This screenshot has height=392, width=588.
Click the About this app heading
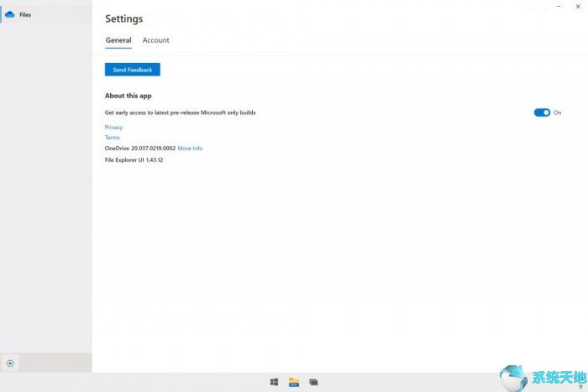[x=129, y=96]
